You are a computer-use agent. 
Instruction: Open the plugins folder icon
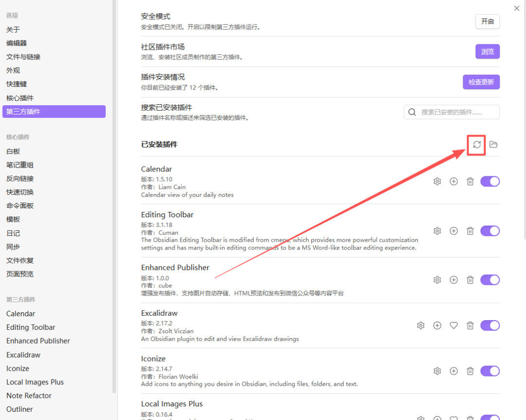pyautogui.click(x=493, y=144)
